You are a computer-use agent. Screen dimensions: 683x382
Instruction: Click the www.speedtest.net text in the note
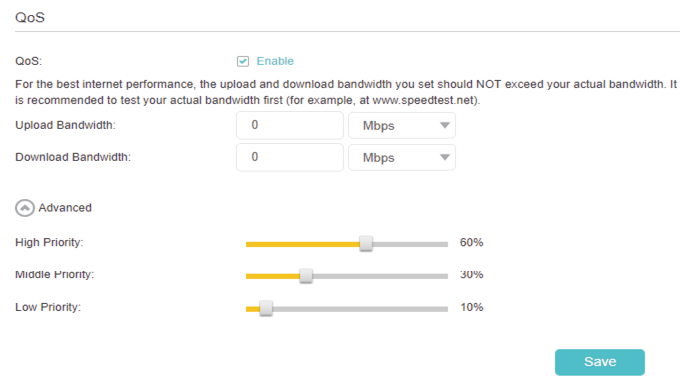click(x=423, y=100)
